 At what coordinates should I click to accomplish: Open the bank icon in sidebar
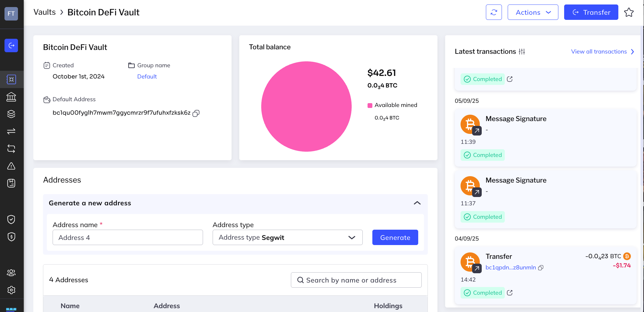pos(11,97)
